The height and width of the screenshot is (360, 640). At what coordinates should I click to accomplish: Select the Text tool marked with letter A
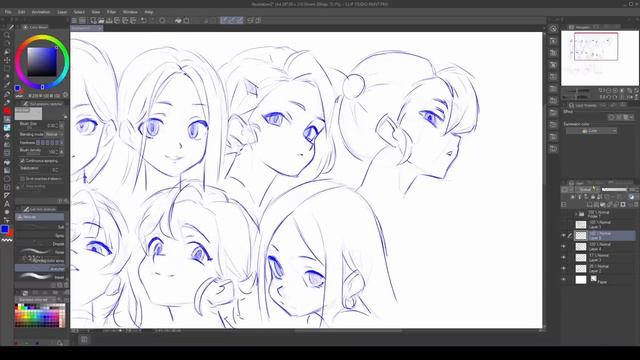[x=7, y=204]
